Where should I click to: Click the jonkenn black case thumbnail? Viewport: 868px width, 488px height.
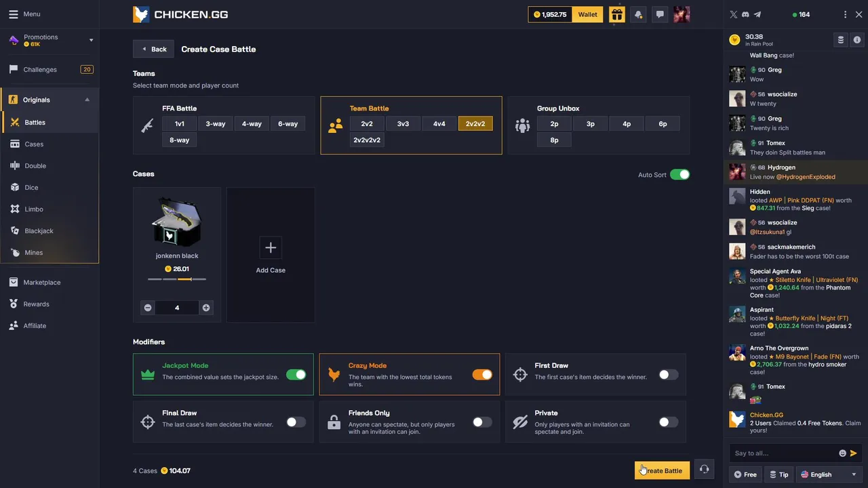(x=177, y=222)
